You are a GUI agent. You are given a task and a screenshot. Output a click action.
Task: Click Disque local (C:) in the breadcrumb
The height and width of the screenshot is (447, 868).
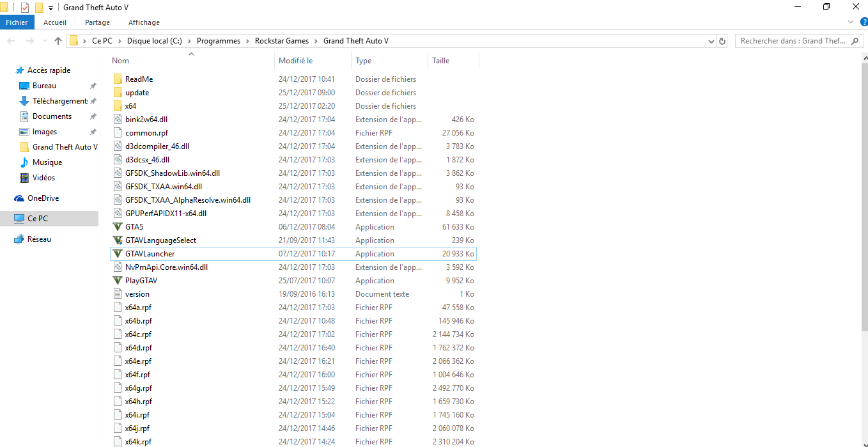(155, 41)
